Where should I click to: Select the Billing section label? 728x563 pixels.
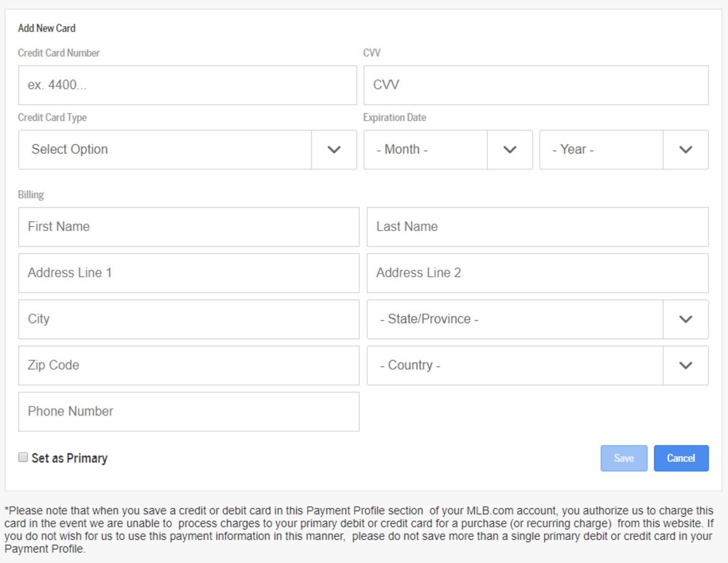30,194
